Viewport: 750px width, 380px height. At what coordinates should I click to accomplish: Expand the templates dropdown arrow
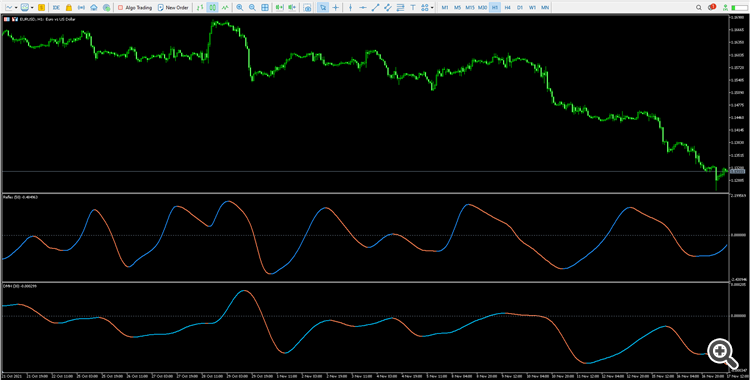[32, 8]
